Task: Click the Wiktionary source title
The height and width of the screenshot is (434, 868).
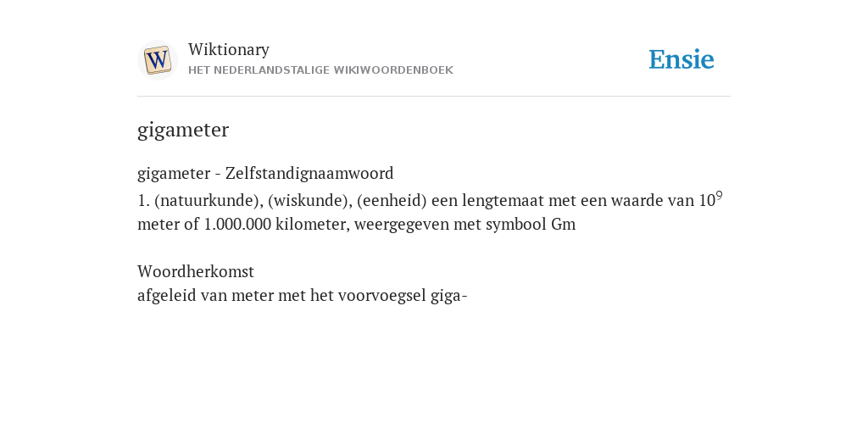Action: pyautogui.click(x=229, y=49)
